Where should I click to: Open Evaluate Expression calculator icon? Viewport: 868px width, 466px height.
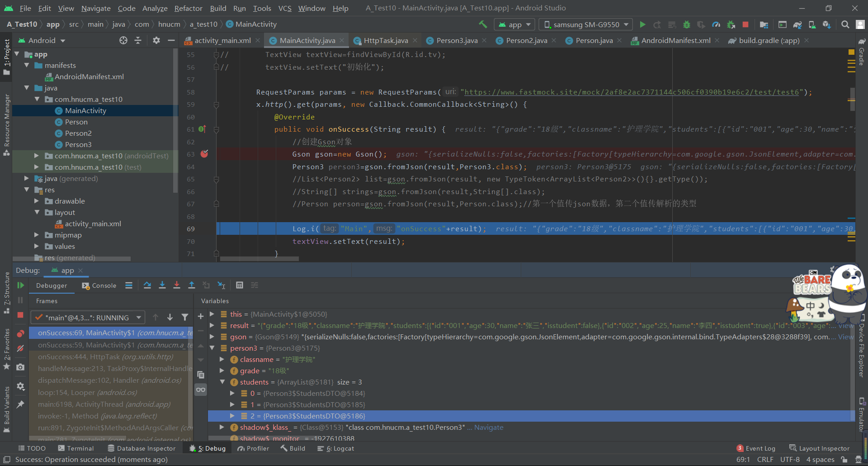click(240, 285)
